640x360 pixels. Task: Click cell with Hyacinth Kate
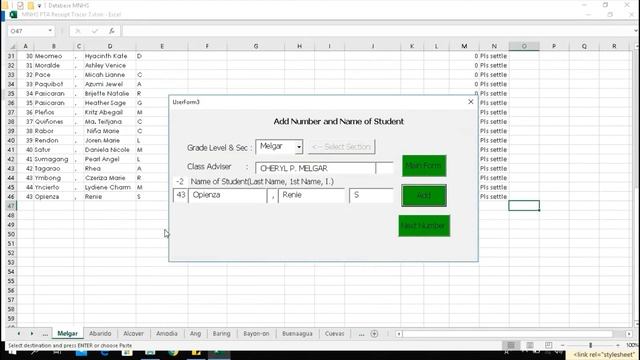pos(110,56)
